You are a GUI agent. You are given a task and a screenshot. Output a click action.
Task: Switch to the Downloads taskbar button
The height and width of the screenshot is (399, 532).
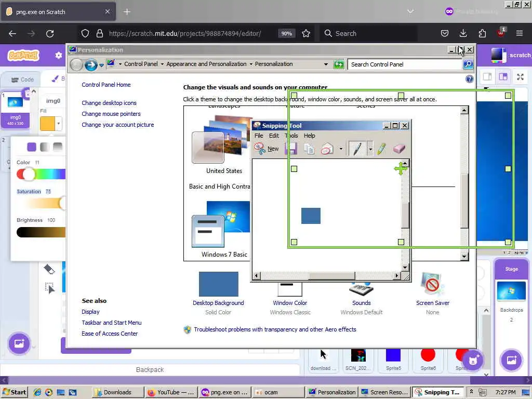click(x=117, y=392)
